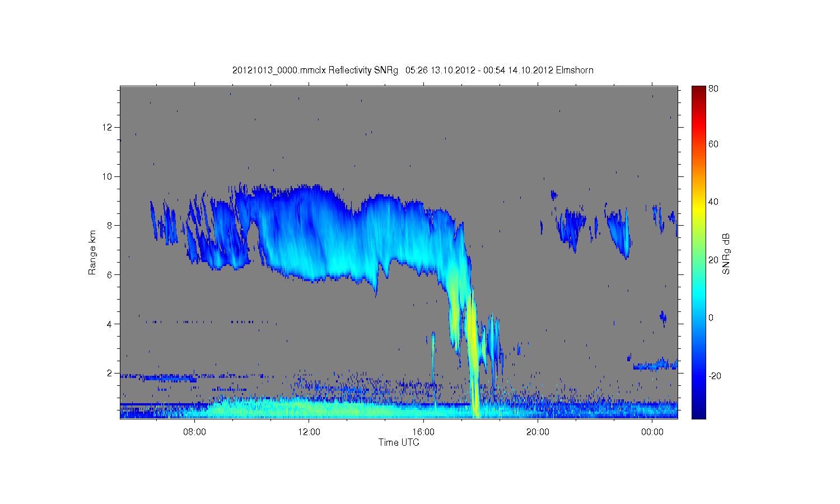Click the '4' range tick label
Viewport: 840px width, 504px height.
click(111, 324)
